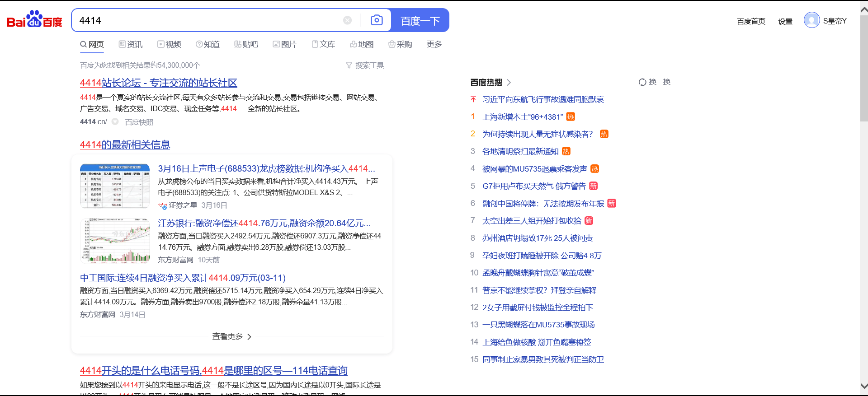868x396 pixels.
Task: Click the vertical scrollbar thumb
Action: pyautogui.click(x=863, y=69)
